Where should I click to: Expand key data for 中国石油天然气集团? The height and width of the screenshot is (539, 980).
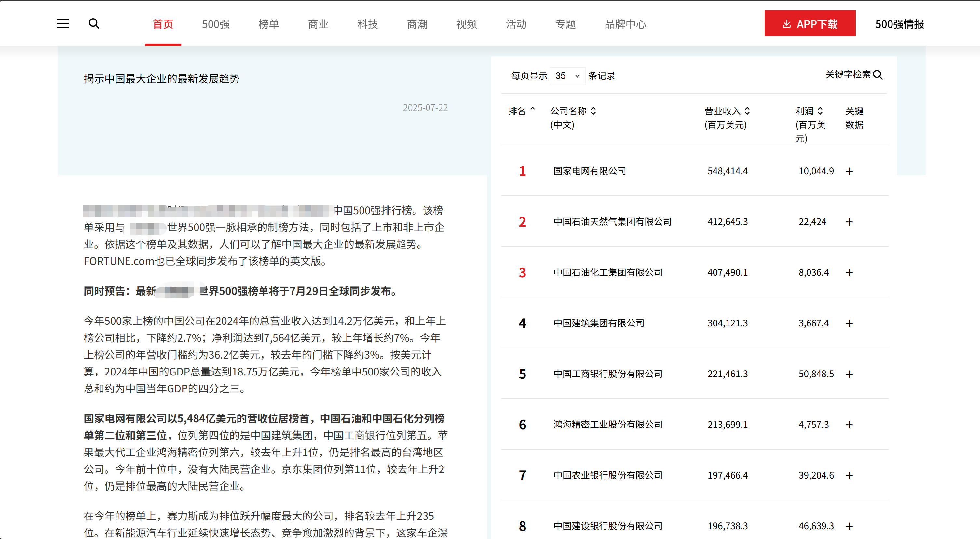point(849,222)
